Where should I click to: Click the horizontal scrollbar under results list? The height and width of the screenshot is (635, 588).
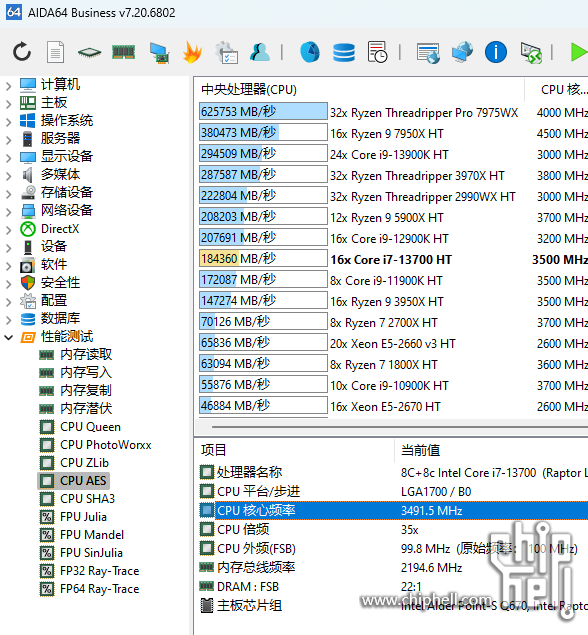click(x=399, y=427)
